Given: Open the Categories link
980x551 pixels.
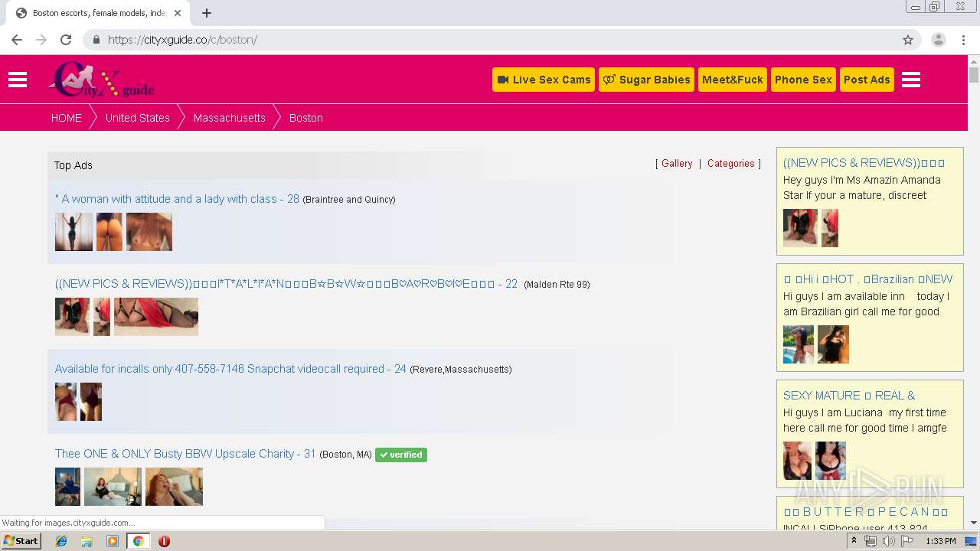Looking at the screenshot, I should (x=731, y=164).
